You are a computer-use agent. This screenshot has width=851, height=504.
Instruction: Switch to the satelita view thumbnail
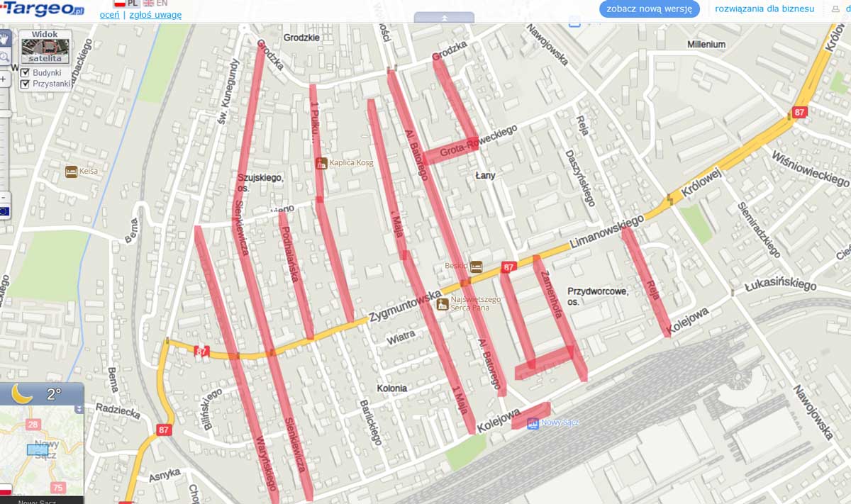45,52
